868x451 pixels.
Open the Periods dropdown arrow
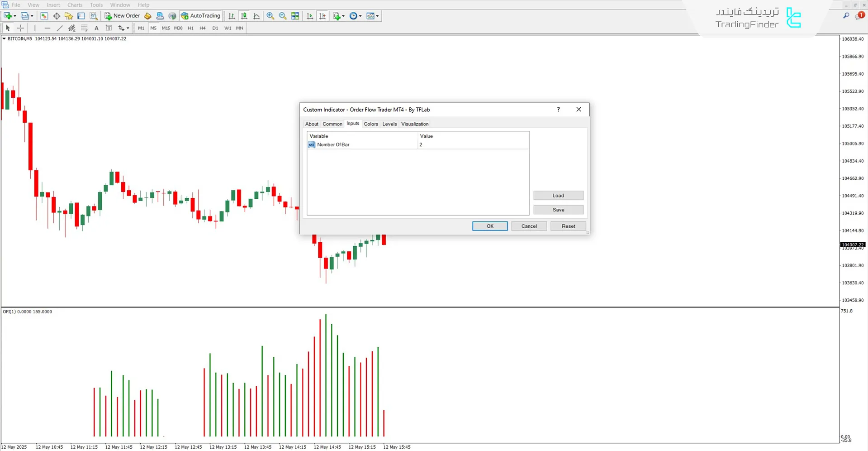[x=360, y=16]
